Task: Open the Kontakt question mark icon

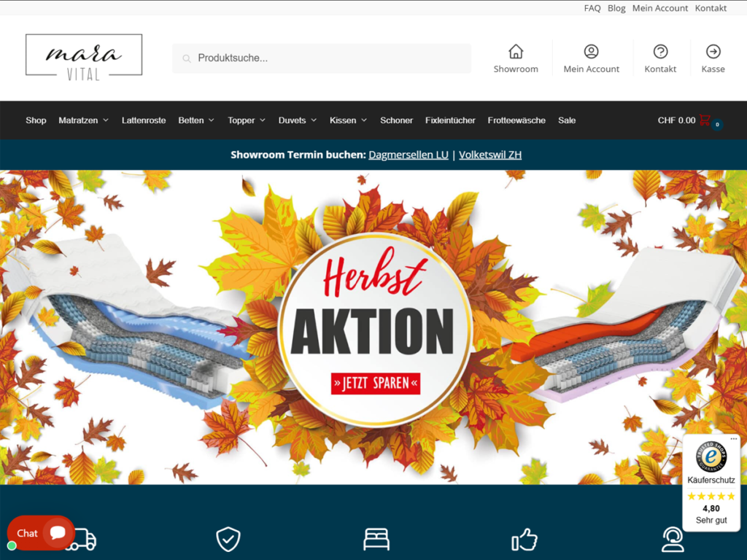Action: pyautogui.click(x=660, y=52)
